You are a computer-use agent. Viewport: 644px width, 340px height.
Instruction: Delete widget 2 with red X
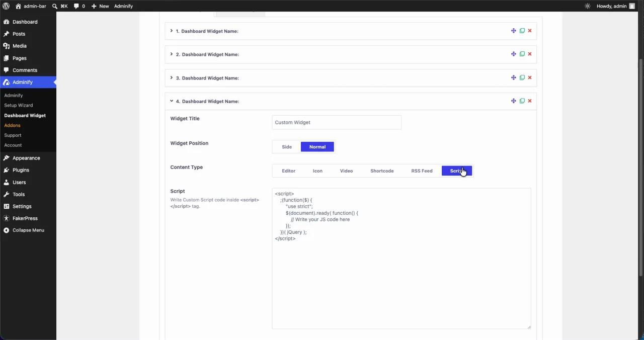(530, 54)
